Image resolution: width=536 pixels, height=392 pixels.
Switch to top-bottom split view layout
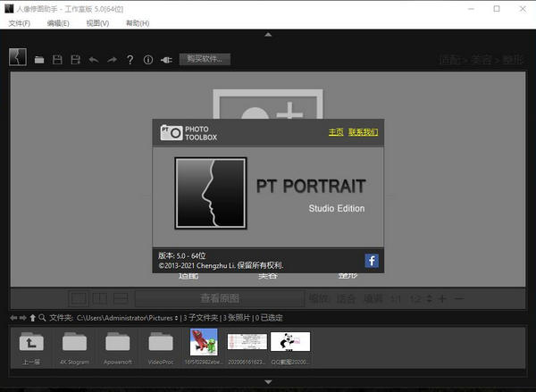click(x=121, y=299)
